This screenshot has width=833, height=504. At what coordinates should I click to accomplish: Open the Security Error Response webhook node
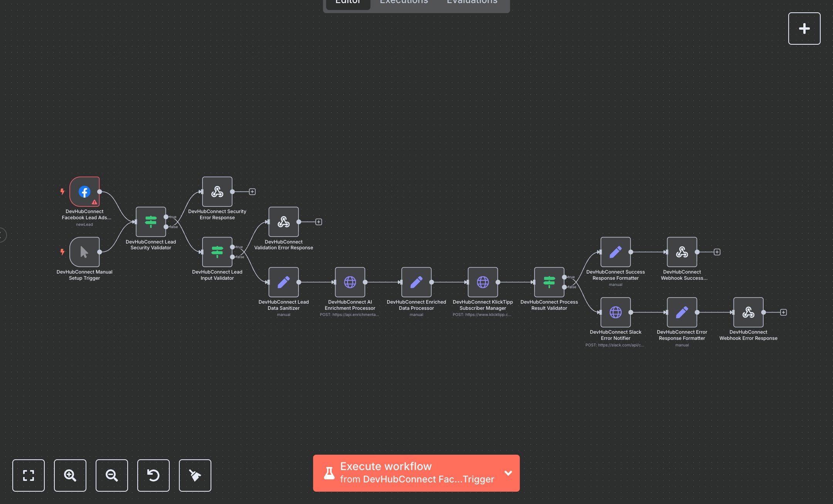(x=217, y=192)
